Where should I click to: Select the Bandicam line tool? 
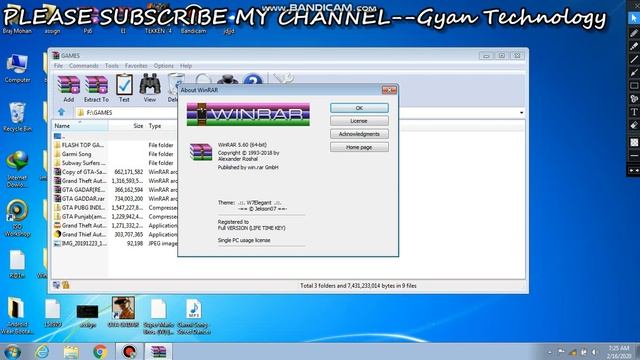633,60
